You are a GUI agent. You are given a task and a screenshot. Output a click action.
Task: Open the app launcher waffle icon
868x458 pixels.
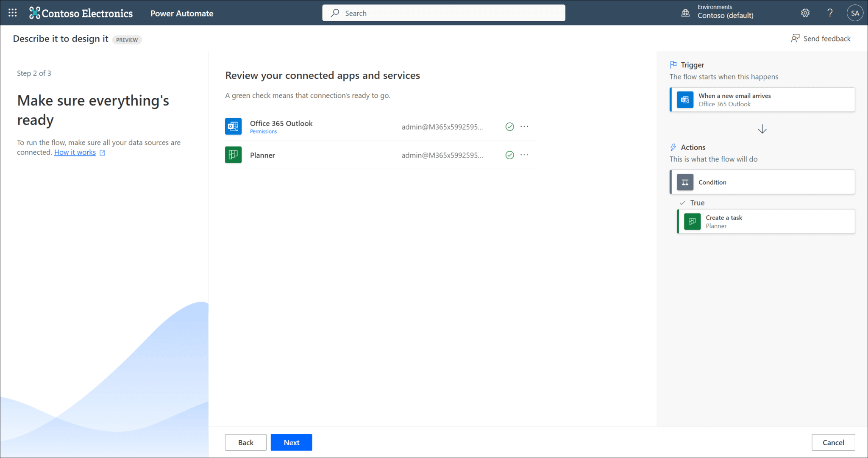coord(13,13)
